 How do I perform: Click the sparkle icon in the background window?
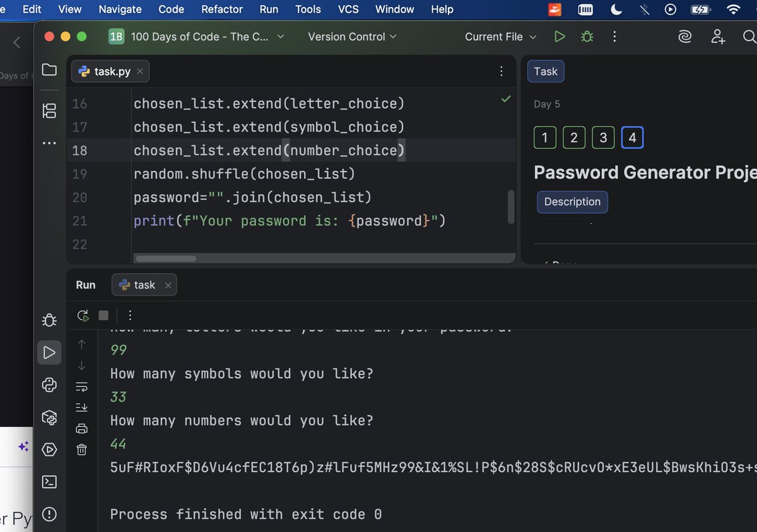(x=23, y=446)
